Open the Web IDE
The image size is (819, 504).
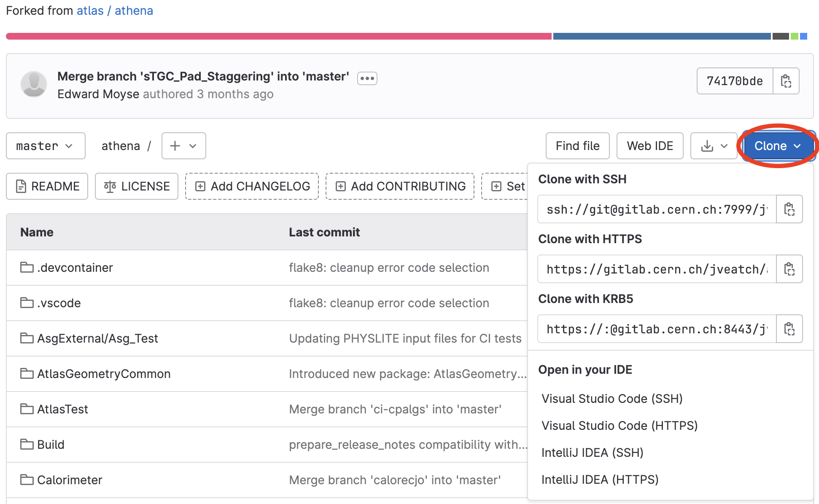coord(650,146)
